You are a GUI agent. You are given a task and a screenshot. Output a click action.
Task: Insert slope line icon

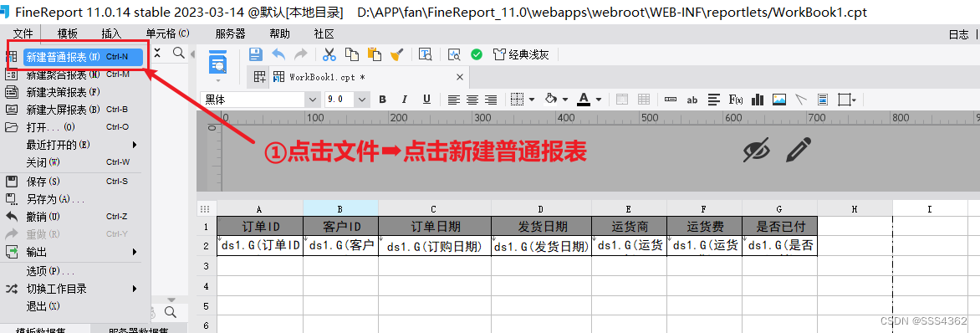(x=801, y=99)
